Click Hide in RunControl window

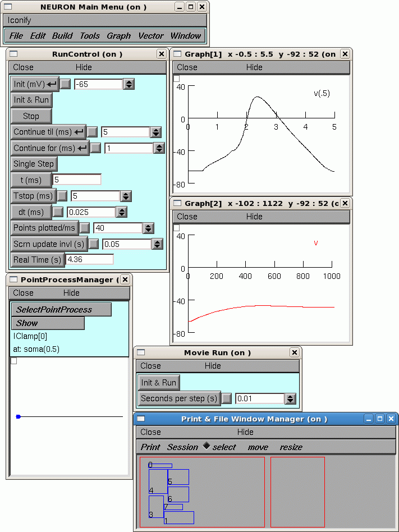click(84, 67)
